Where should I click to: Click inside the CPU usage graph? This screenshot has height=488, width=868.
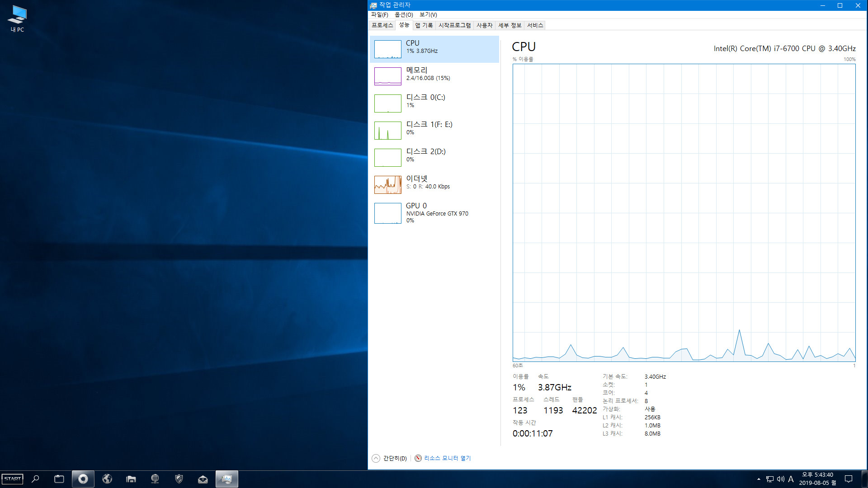[684, 212]
